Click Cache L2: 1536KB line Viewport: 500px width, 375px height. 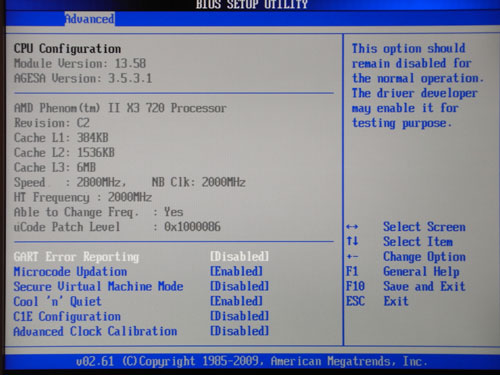click(x=64, y=153)
